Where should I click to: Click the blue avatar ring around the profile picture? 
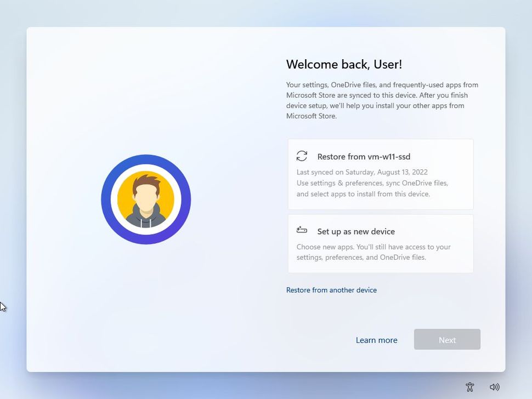(146, 159)
